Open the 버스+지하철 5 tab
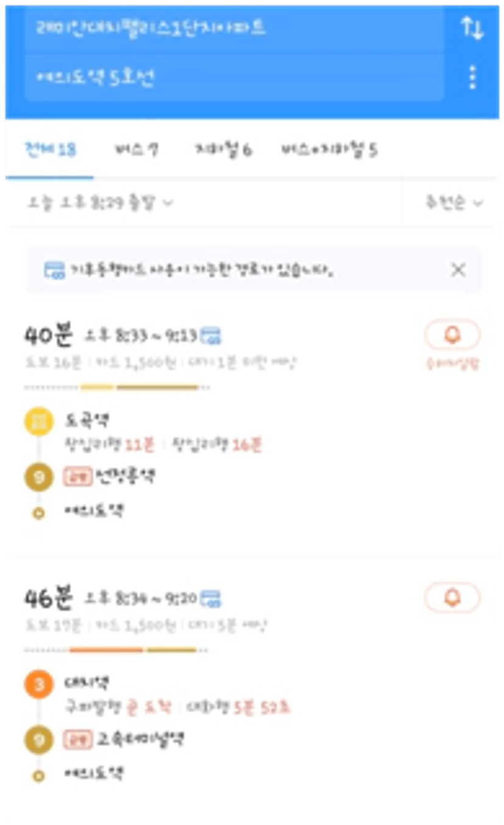 click(329, 150)
